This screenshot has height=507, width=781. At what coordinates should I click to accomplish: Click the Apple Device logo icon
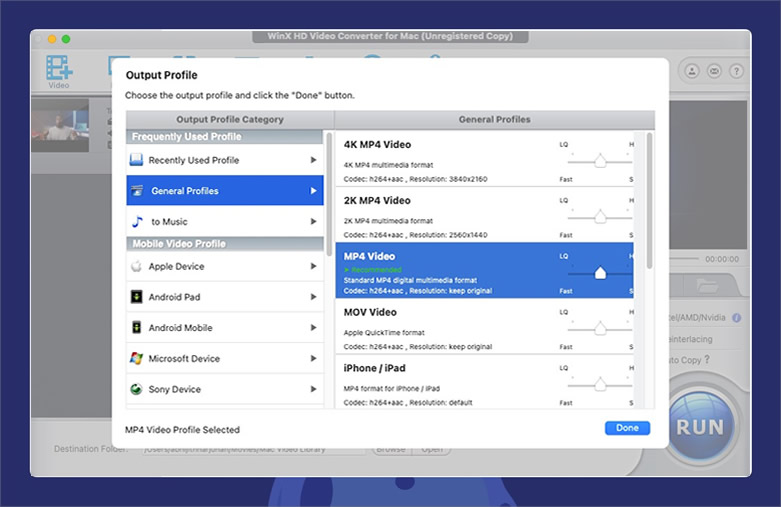coord(136,266)
